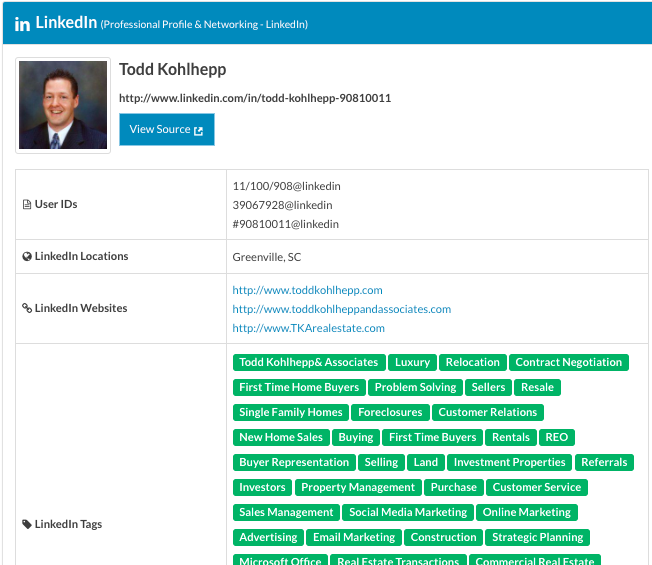
Task: Click the Greenville, SC location text
Action: click(267, 257)
